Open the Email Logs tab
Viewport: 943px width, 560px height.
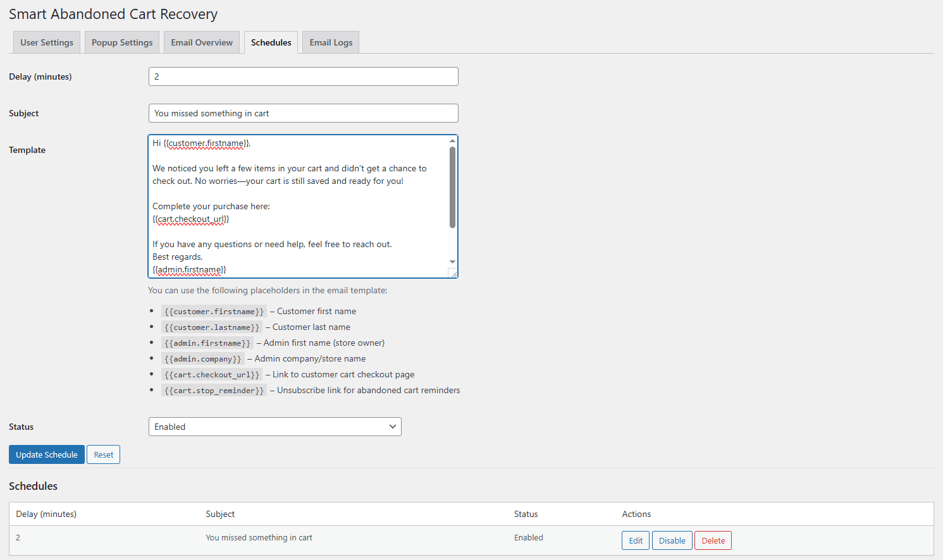331,42
